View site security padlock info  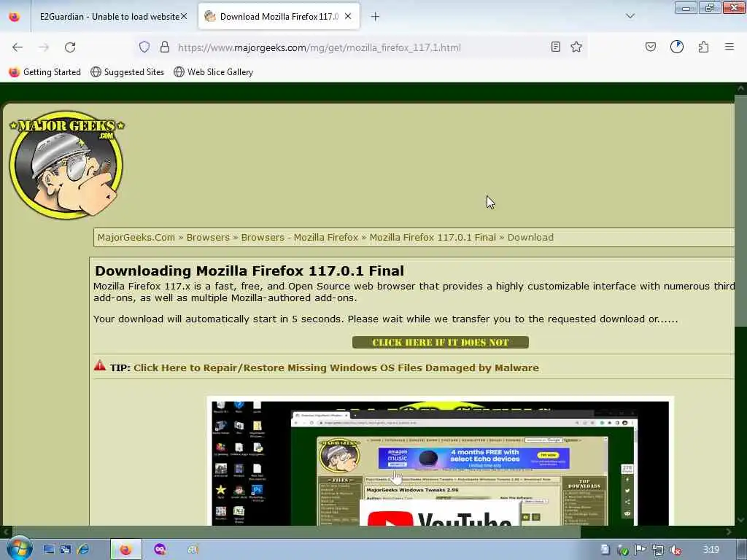pyautogui.click(x=165, y=47)
